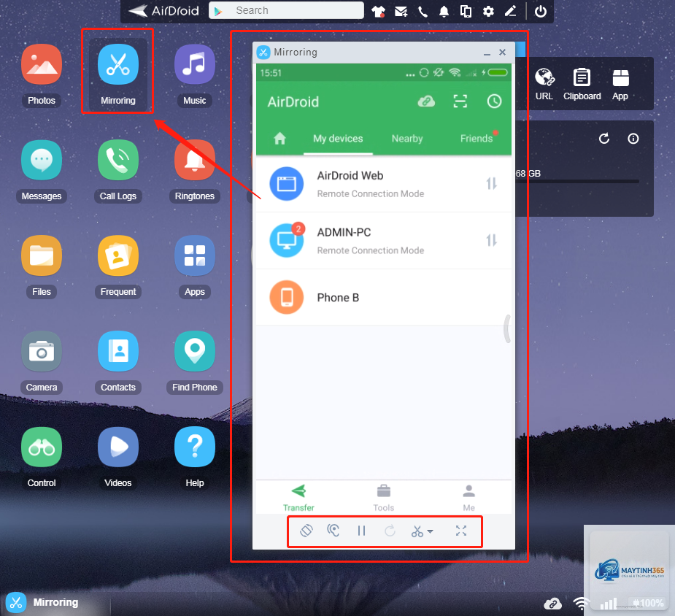Open the App toolbox item

click(620, 85)
